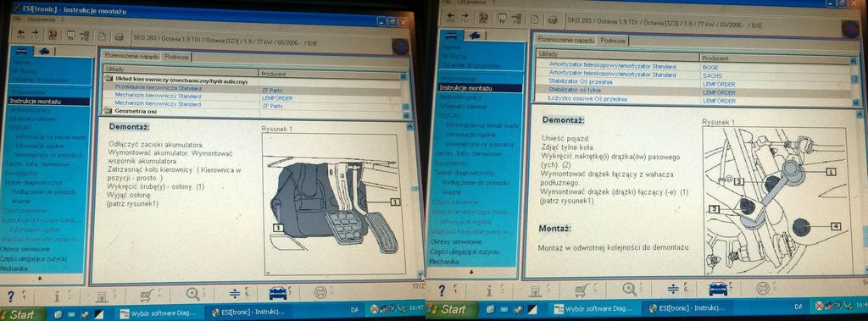Open Łożysko osiowe Oś przednia entry
Image resolution: width=868 pixels, height=321 pixels.
click(x=587, y=100)
